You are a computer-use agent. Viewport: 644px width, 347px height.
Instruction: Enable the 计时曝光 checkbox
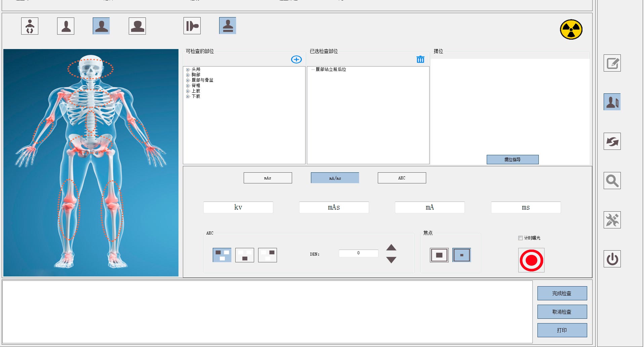(x=520, y=238)
